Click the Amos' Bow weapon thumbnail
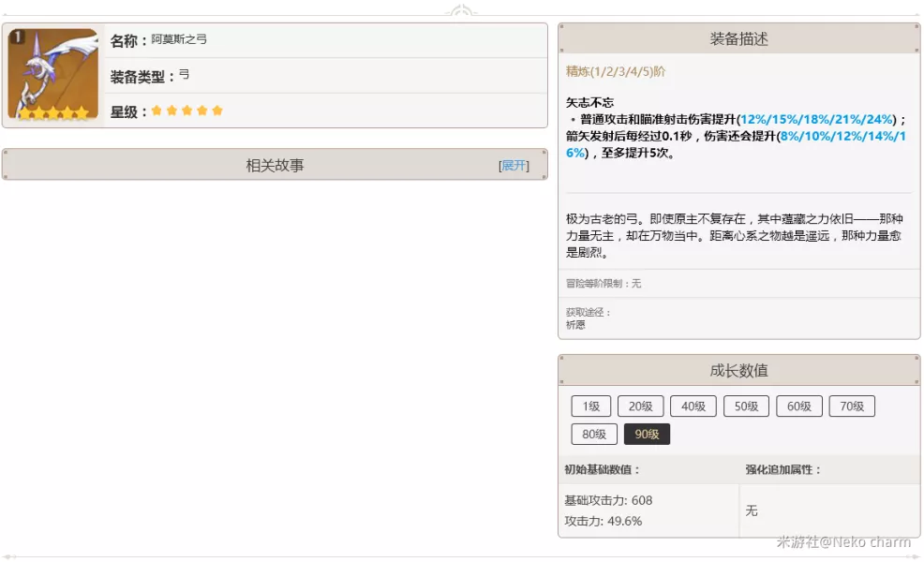This screenshot has width=924, height=562. (x=53, y=74)
